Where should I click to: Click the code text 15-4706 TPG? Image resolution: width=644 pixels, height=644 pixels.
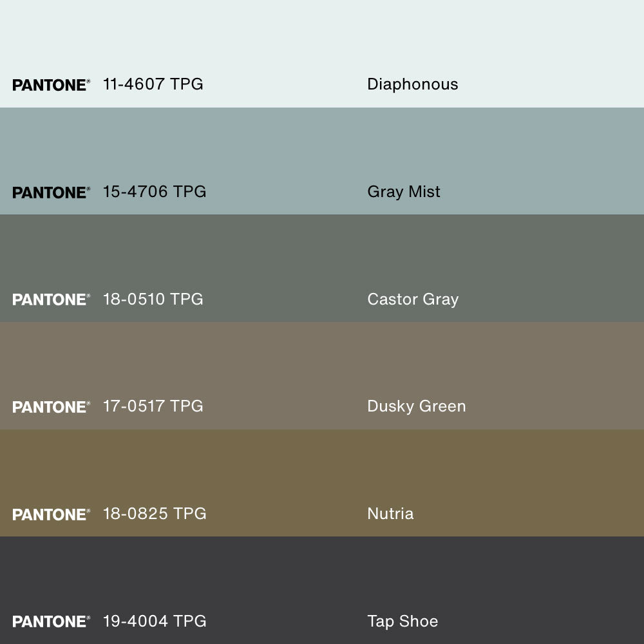coord(155,192)
